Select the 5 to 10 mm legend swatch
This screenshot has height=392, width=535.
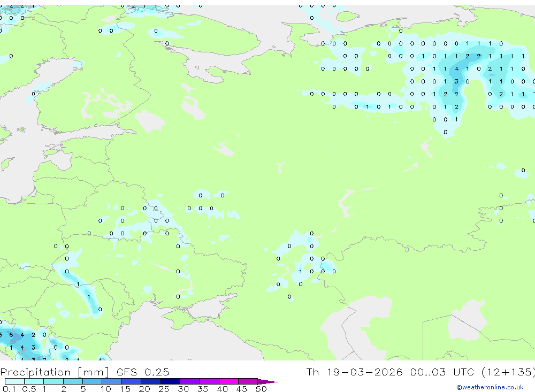tap(93, 381)
